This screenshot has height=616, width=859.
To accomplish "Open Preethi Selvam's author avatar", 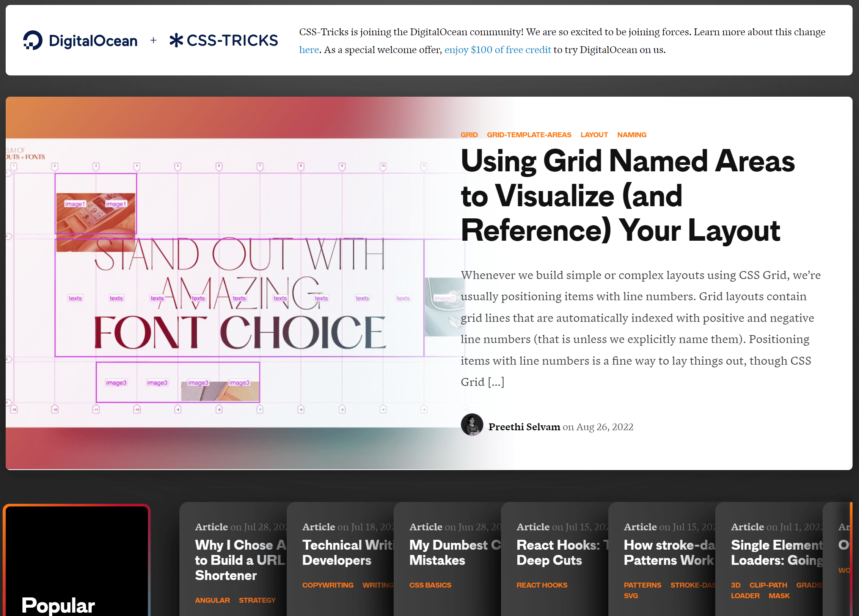I will tap(471, 425).
